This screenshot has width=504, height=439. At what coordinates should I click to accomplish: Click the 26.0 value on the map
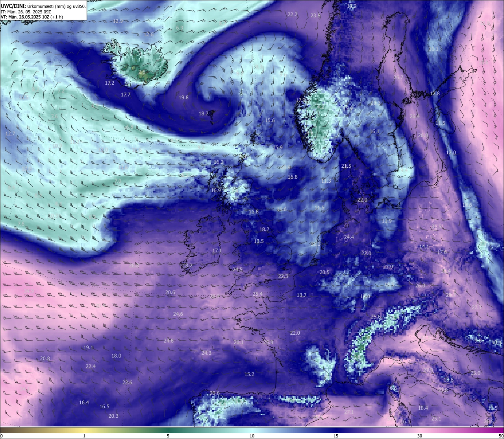point(420,286)
